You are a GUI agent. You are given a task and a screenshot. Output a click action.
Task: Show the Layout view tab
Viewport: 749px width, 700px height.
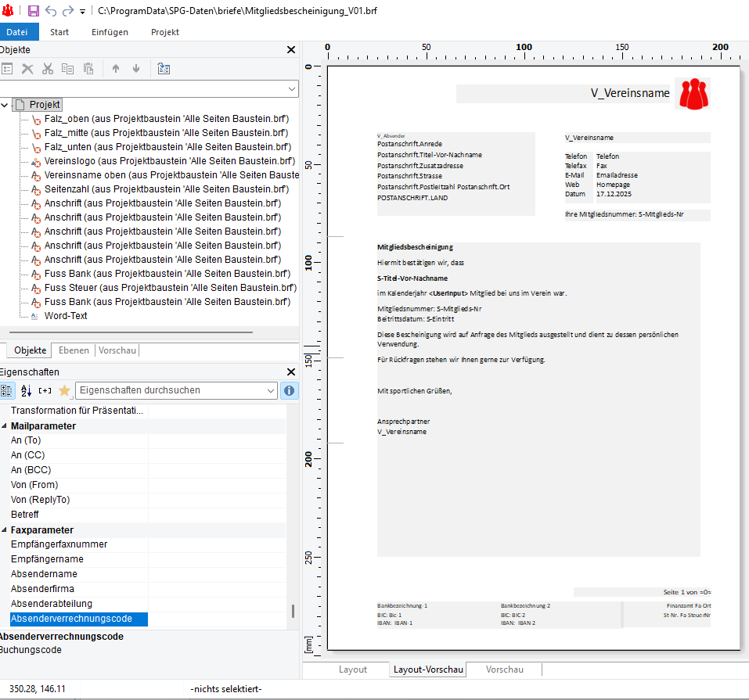[x=353, y=669]
